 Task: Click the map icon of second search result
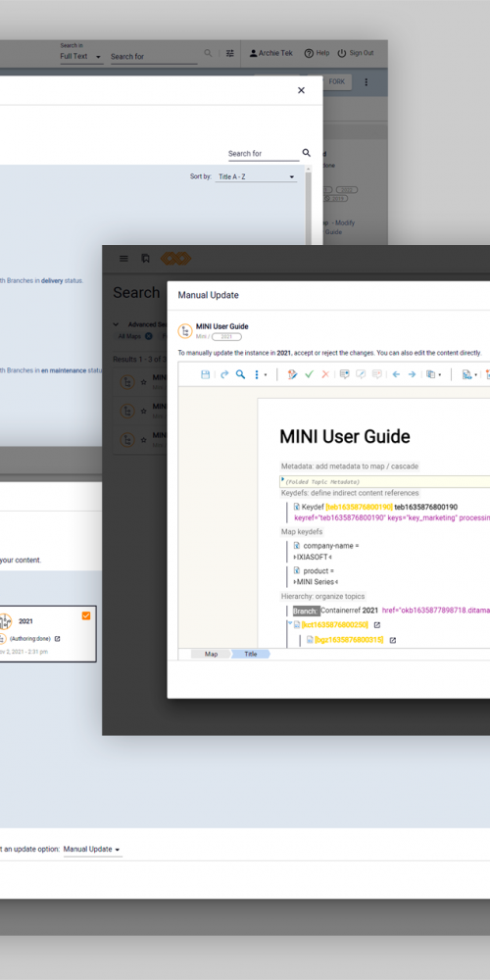click(127, 411)
